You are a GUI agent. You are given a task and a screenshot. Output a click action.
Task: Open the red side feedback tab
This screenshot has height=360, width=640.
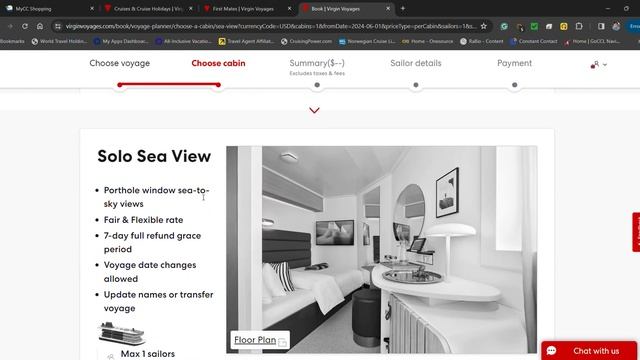pyautogui.click(x=636, y=232)
